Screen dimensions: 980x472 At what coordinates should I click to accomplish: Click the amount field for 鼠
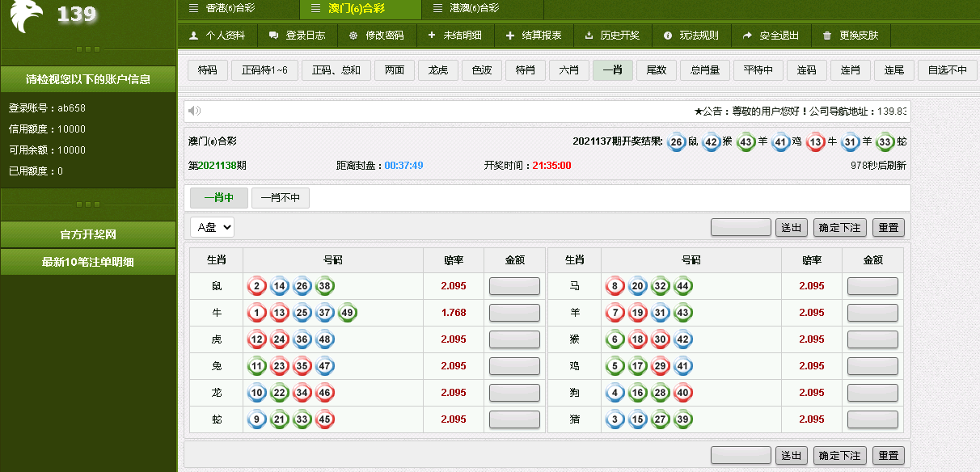pos(514,286)
